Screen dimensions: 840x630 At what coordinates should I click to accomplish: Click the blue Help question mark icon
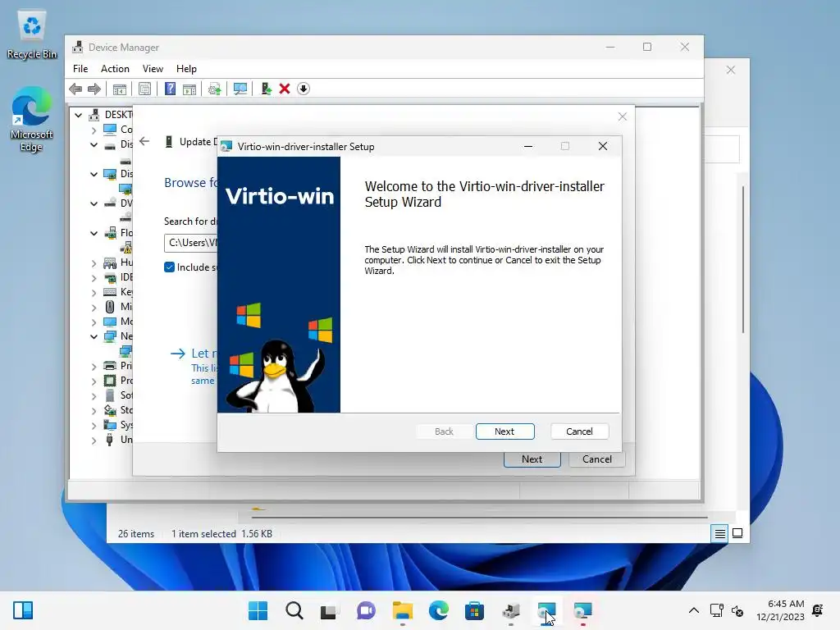click(x=170, y=89)
